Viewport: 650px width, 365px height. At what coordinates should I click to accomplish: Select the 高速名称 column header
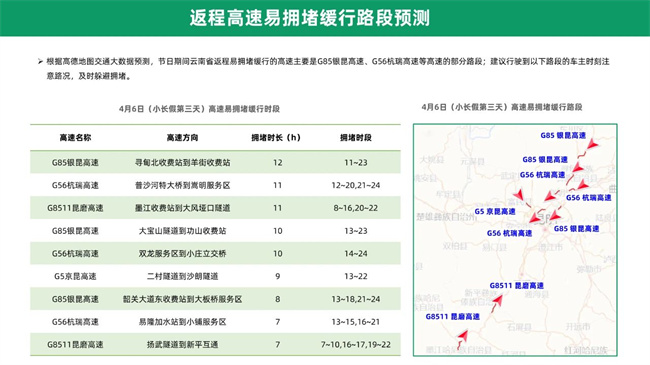click(75, 138)
